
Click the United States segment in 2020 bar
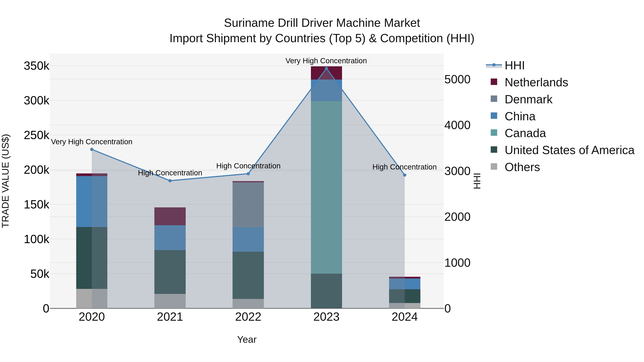pyautogui.click(x=92, y=258)
